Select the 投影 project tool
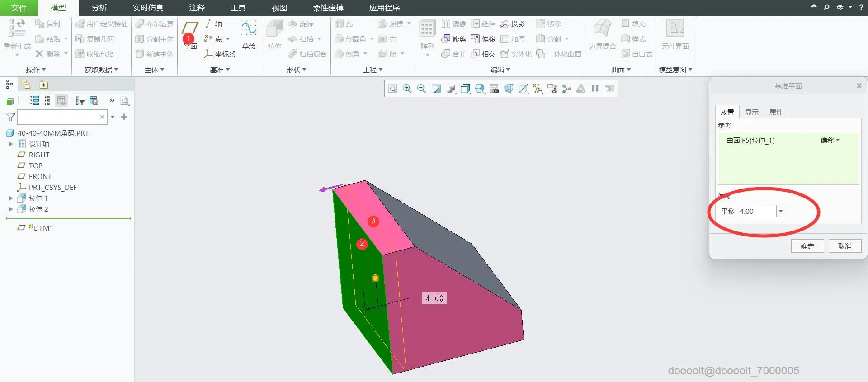This screenshot has height=382, width=868. pos(513,24)
